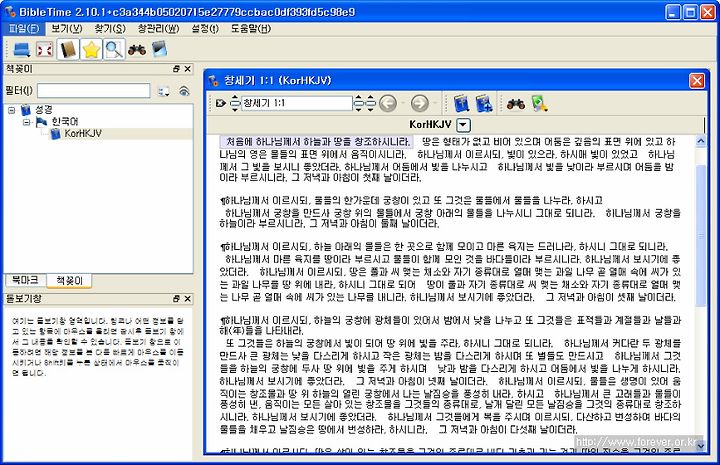This screenshot has width=720, height=465.
Task: Open the 도움말(H) menu
Action: pyautogui.click(x=251, y=28)
